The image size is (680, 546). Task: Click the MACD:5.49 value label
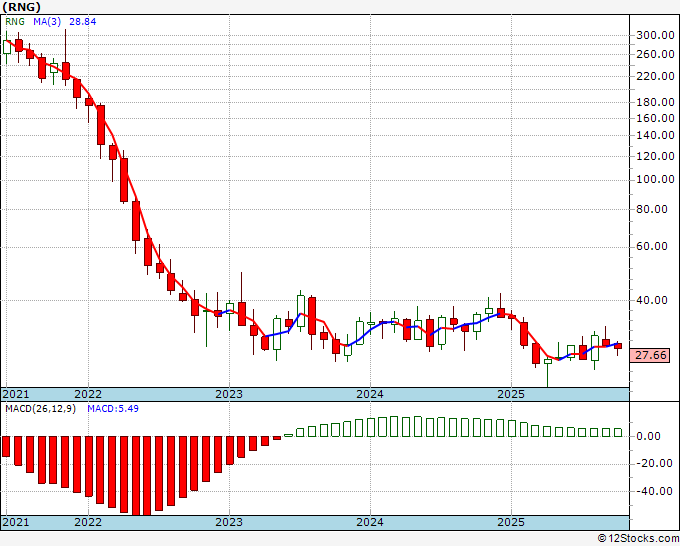pos(113,409)
